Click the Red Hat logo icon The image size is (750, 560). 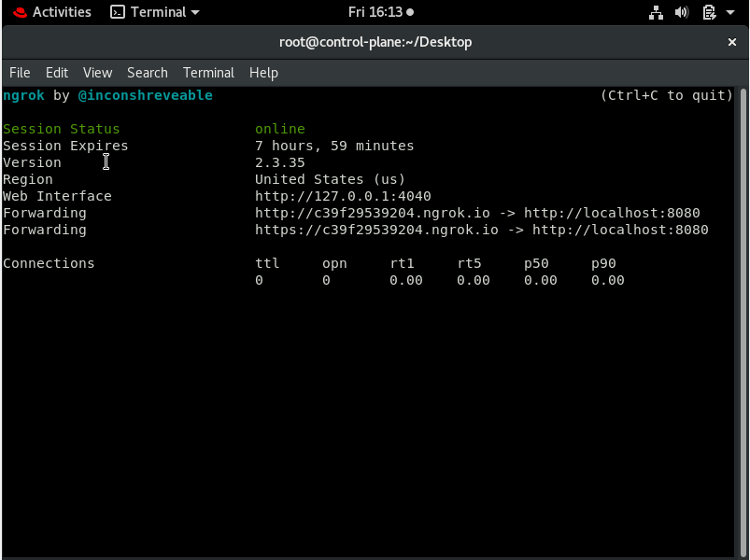21,12
